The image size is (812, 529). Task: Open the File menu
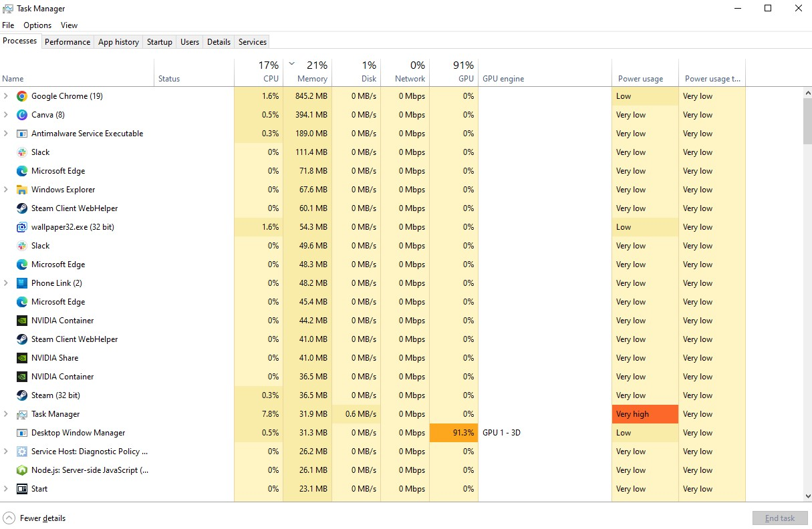tap(8, 25)
